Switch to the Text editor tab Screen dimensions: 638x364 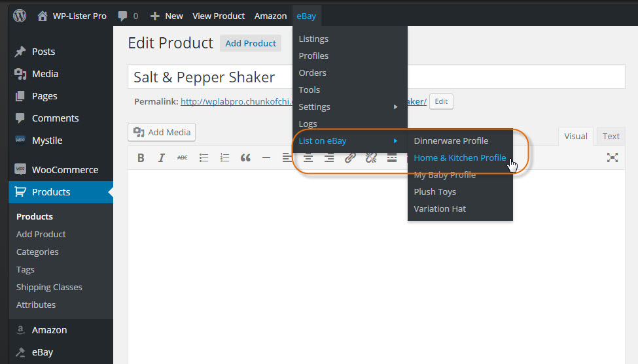(611, 137)
